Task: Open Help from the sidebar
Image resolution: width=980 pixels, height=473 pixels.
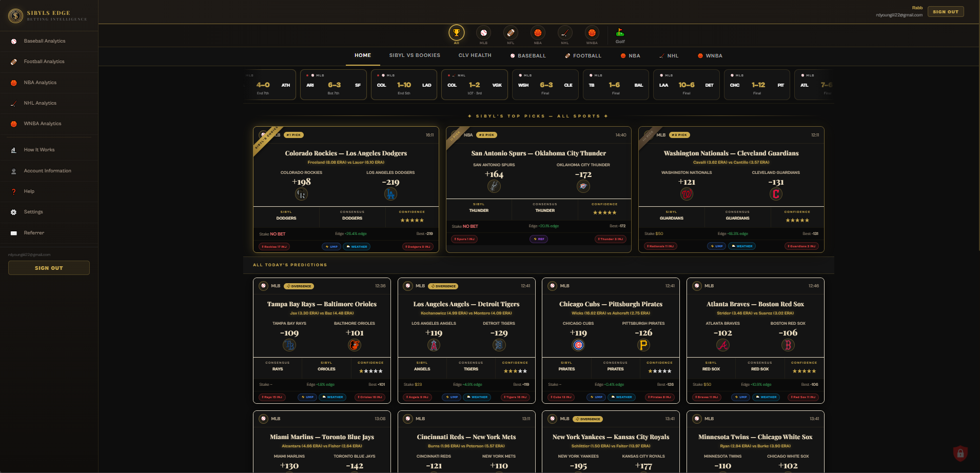Action: (x=49, y=191)
